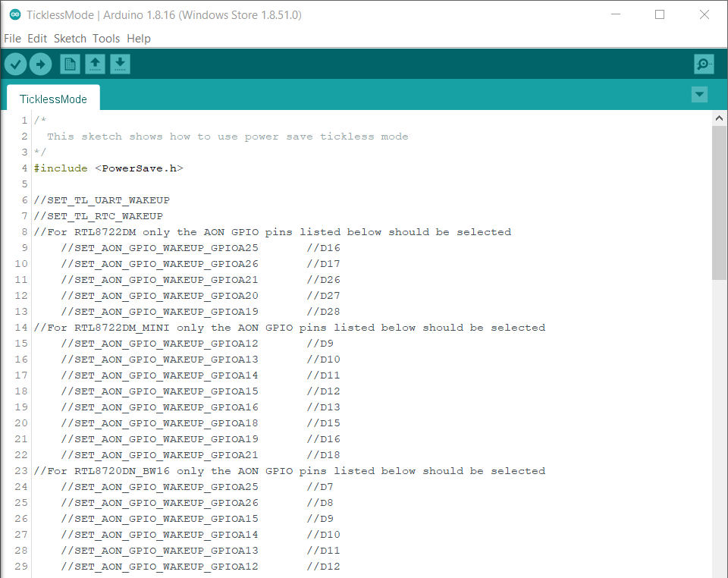This screenshot has width=728, height=578.
Task: Click the GPIOA14 line marked //D10
Action: pyautogui.click(x=200, y=535)
